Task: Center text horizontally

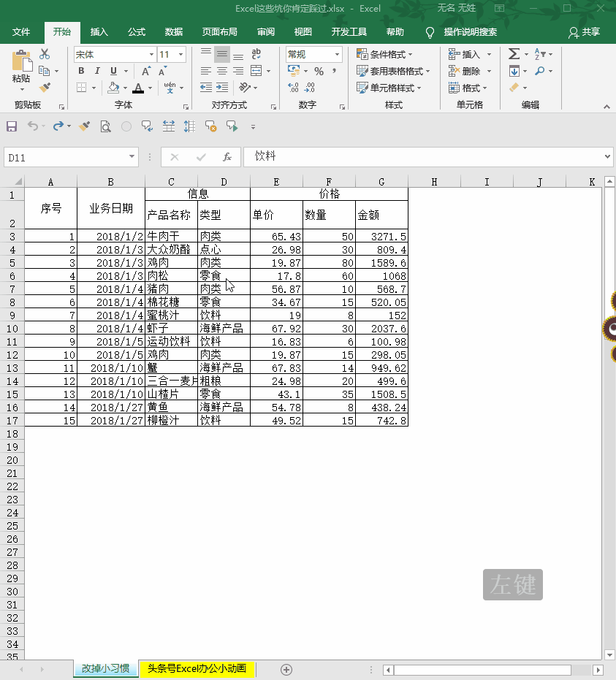Action: click(222, 71)
